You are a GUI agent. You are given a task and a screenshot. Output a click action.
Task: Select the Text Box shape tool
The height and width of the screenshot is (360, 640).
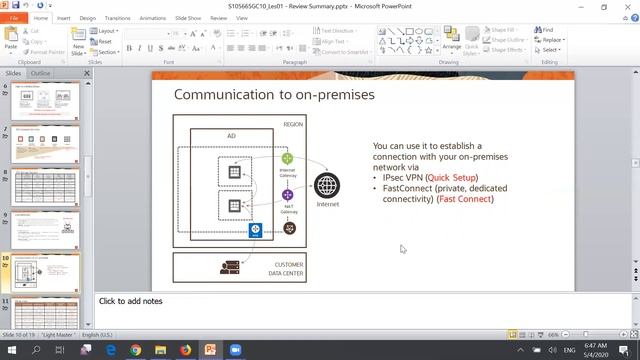pos(382,31)
